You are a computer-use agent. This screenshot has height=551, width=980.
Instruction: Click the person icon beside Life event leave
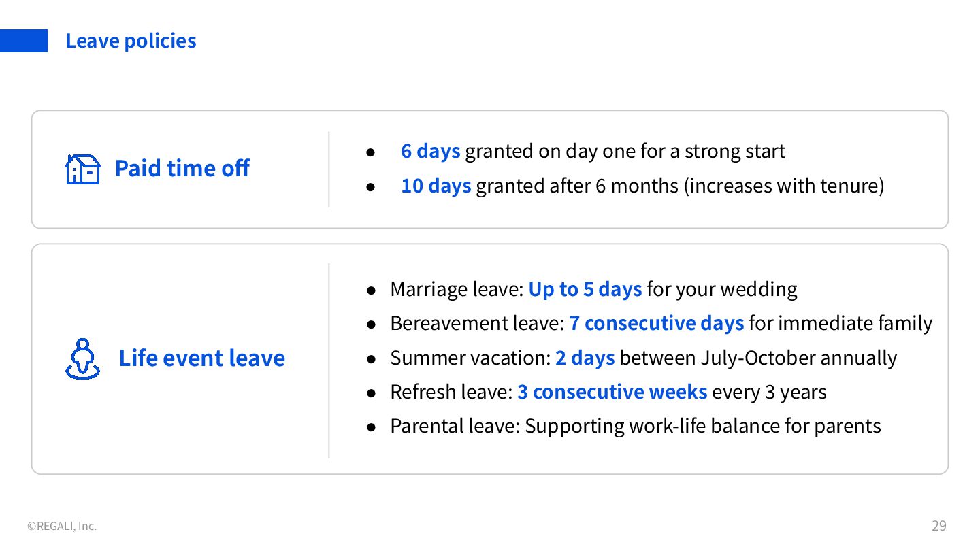tap(82, 358)
